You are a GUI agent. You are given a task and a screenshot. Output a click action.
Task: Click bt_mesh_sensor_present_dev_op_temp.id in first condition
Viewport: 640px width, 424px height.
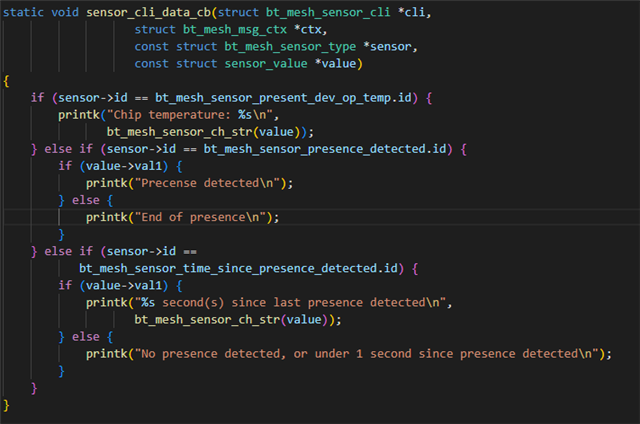283,98
